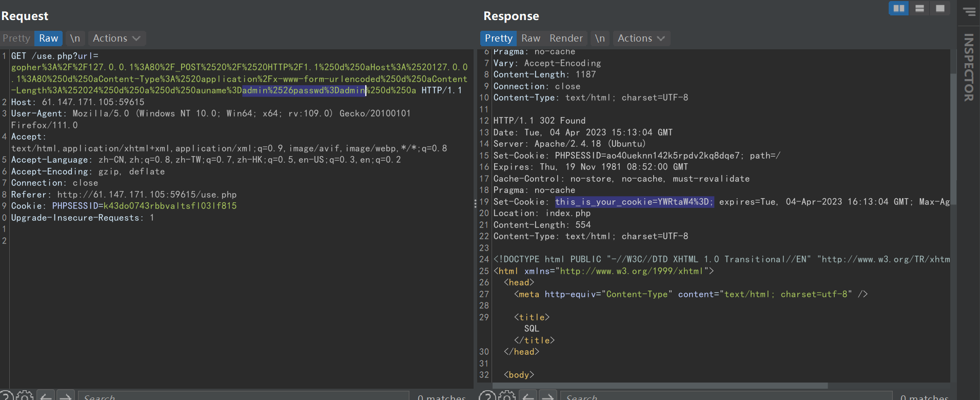Click the 'Server: Apache/2.4.18 (Ubuntu)' line
This screenshot has width=980, height=400.
click(570, 144)
